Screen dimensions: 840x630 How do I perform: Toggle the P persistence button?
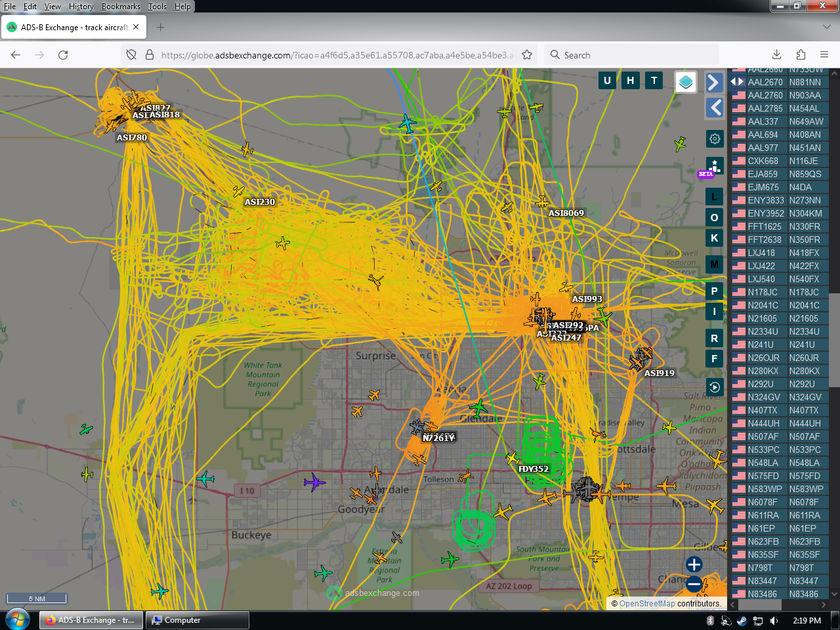pos(715,291)
